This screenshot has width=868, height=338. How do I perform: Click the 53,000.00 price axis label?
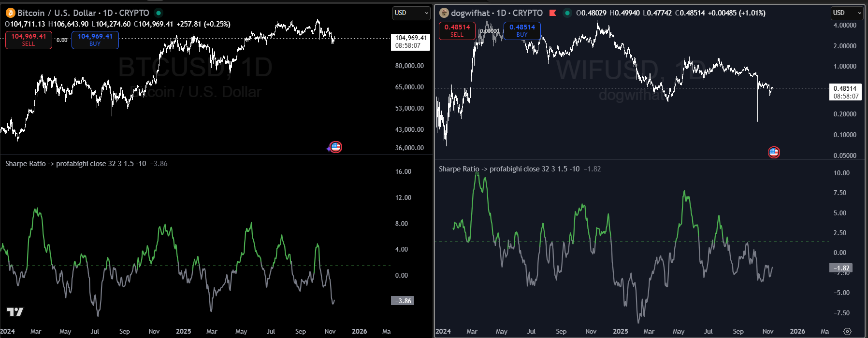(409, 108)
